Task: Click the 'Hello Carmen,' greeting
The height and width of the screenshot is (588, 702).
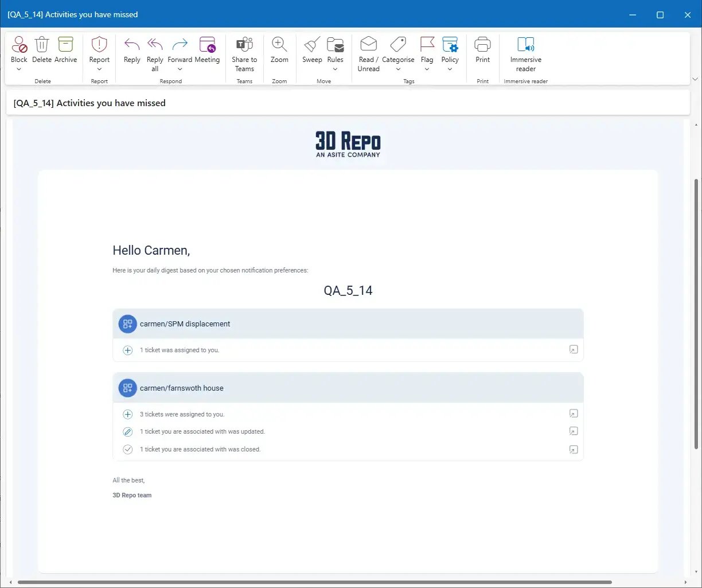Action: (x=151, y=250)
